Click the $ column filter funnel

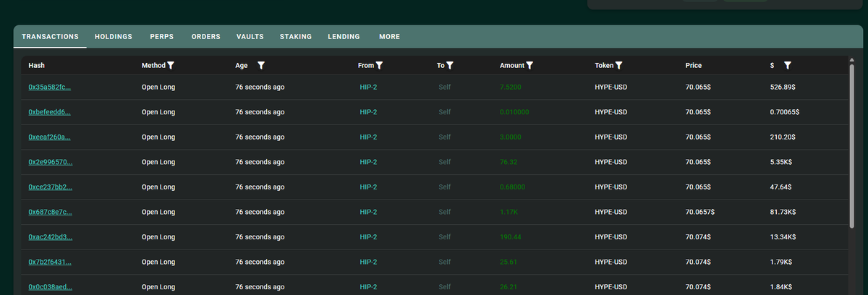(788, 65)
